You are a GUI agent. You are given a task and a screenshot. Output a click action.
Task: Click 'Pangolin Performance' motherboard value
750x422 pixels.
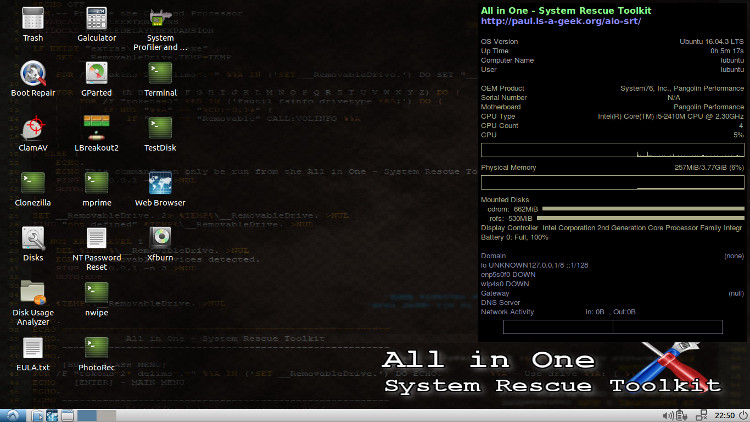tap(708, 107)
